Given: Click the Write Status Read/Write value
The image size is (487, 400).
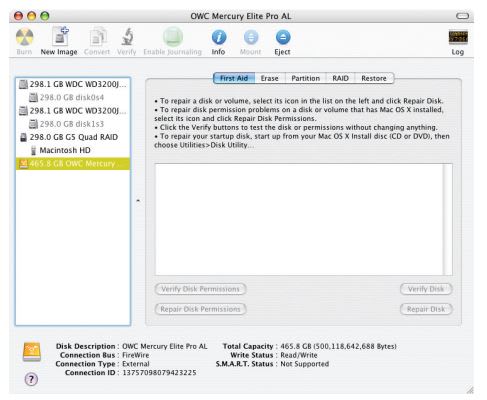Looking at the screenshot, I should coord(299,355).
